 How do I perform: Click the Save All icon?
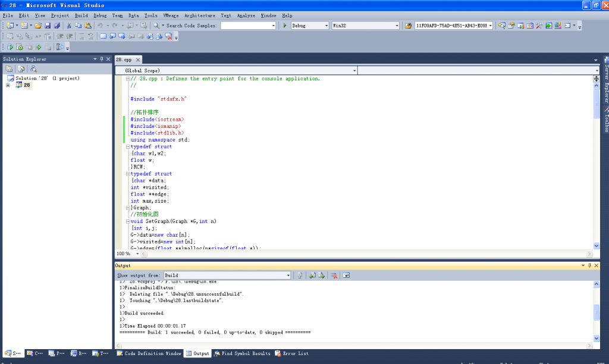pos(56,26)
